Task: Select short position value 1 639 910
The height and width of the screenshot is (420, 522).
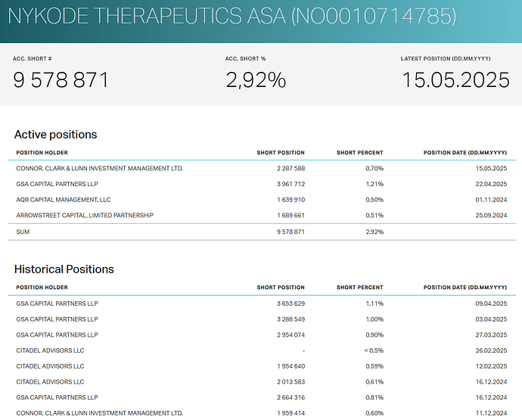Action: (291, 200)
